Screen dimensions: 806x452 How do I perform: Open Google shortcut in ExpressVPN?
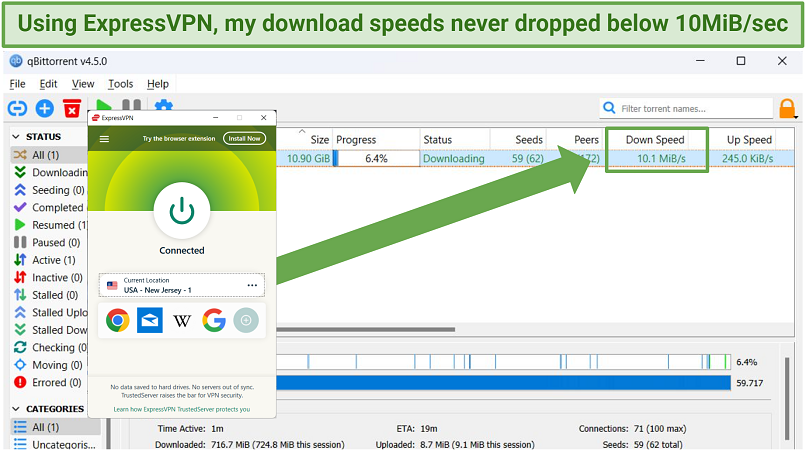214,320
